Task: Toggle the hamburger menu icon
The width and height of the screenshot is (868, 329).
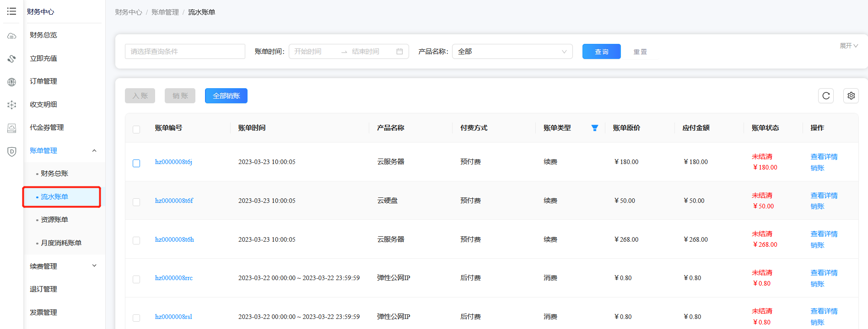Action: tap(12, 11)
